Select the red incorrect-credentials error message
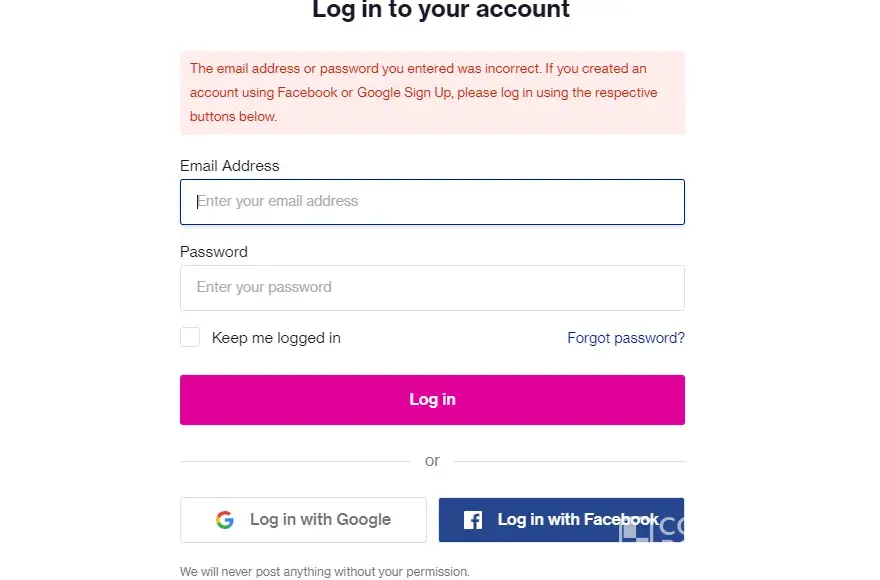Image resolution: width=880 pixels, height=580 pixels. (432, 93)
